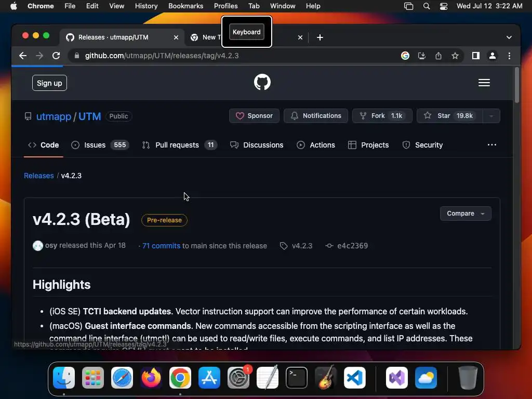Image resolution: width=532 pixels, height=399 pixels.
Task: Click the Notifications button
Action: tap(315, 116)
